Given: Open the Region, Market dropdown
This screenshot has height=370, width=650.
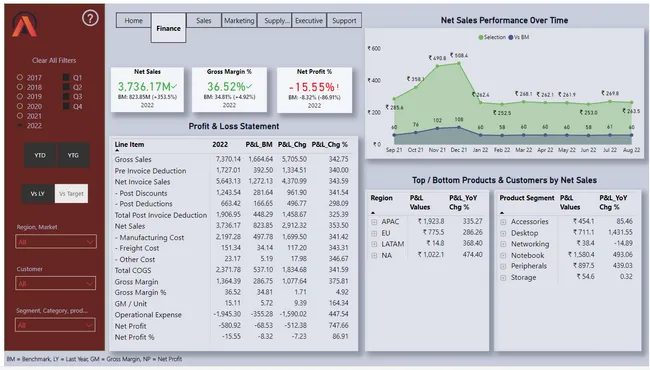Looking at the screenshot, I should tap(56, 242).
